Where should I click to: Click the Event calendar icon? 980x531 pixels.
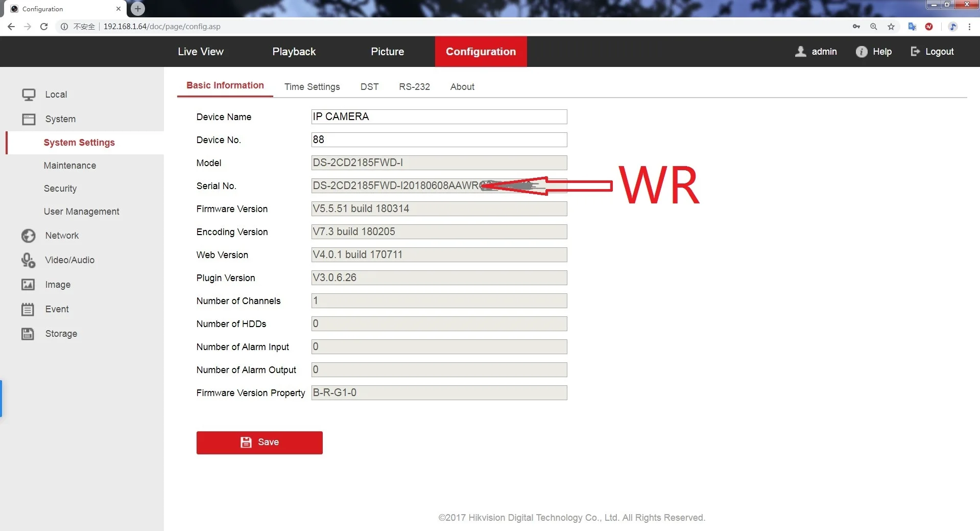[x=28, y=309]
